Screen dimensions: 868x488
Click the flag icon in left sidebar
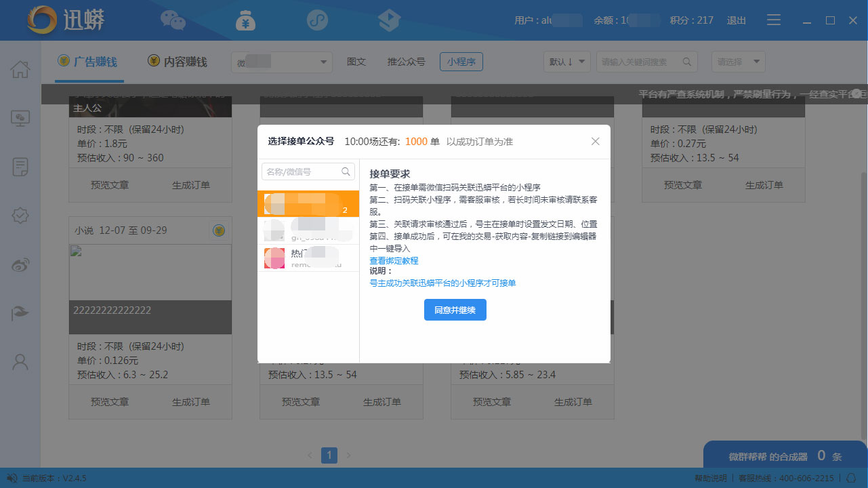coord(20,313)
